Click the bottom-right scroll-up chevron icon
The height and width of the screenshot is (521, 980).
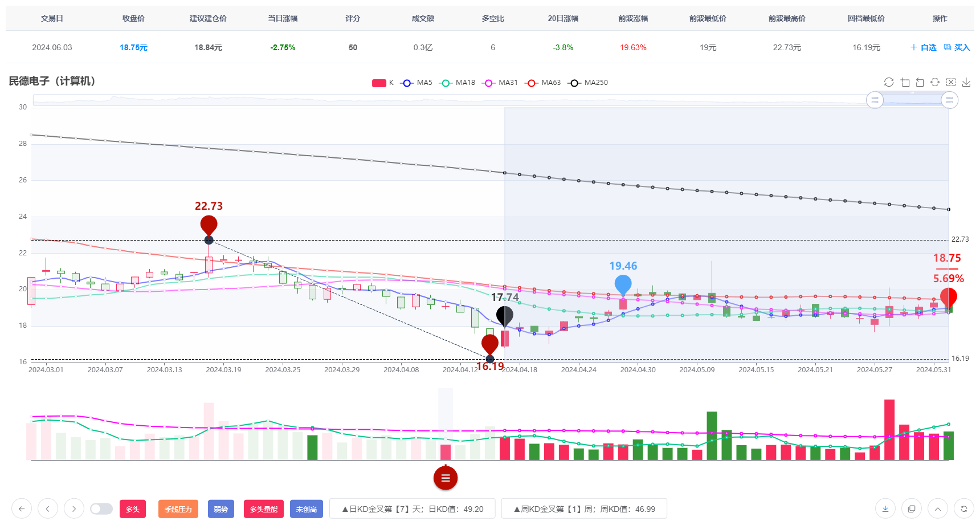coord(938,508)
